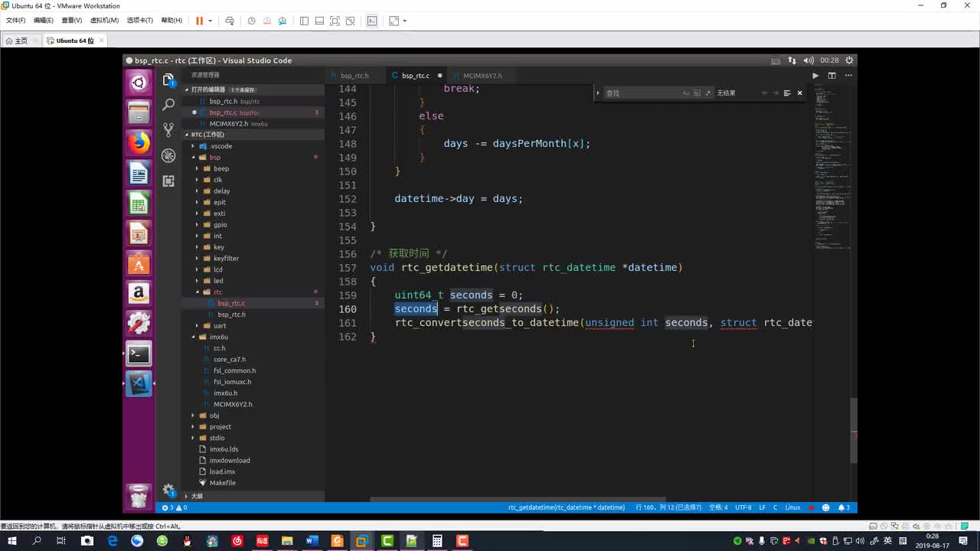980x551 pixels.
Task: Collapse the RTC workspace section
Action: pyautogui.click(x=253, y=135)
